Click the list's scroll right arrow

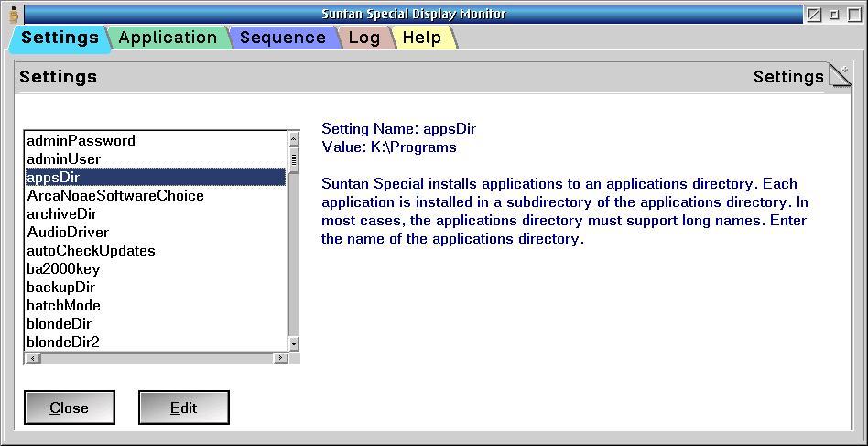[281, 359]
